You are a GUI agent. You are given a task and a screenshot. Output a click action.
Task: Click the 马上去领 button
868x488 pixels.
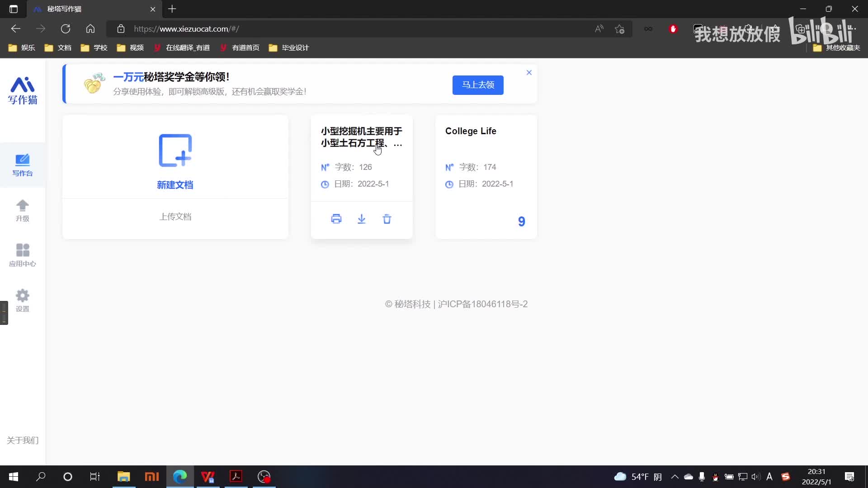click(478, 85)
